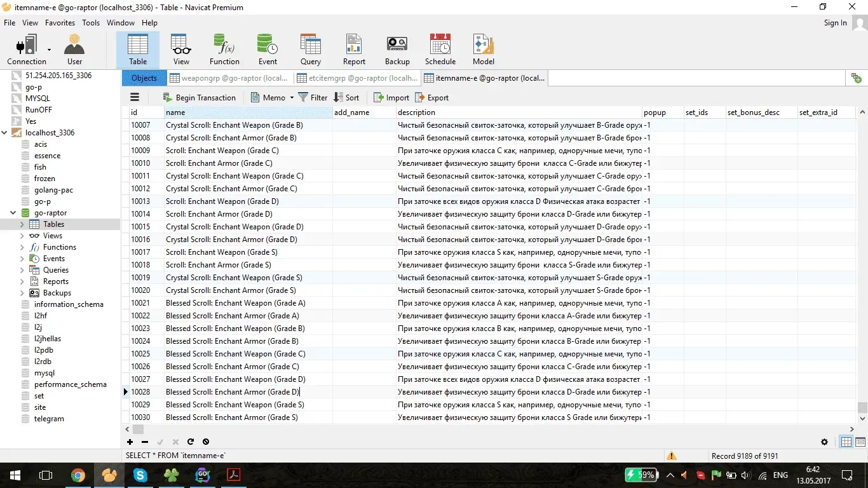This screenshot has width=868, height=488.
Task: Open the Favorites menu
Action: coord(60,22)
